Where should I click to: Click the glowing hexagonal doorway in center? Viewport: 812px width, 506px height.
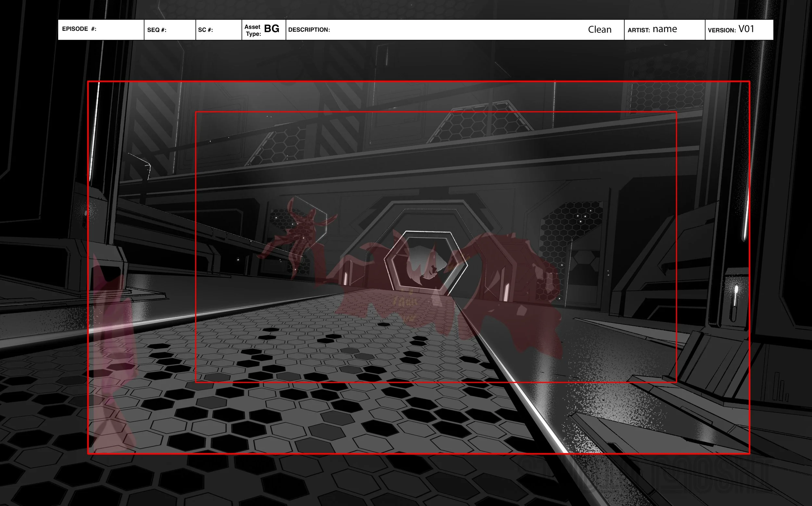[425, 263]
